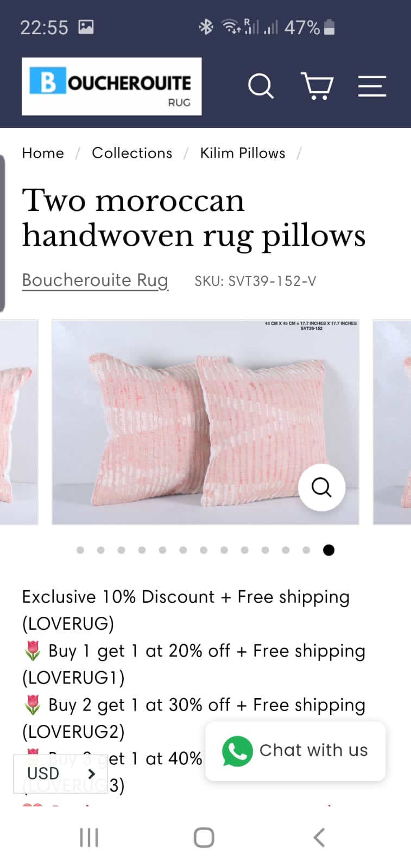Open Collections breadcrumb

[x=132, y=153]
